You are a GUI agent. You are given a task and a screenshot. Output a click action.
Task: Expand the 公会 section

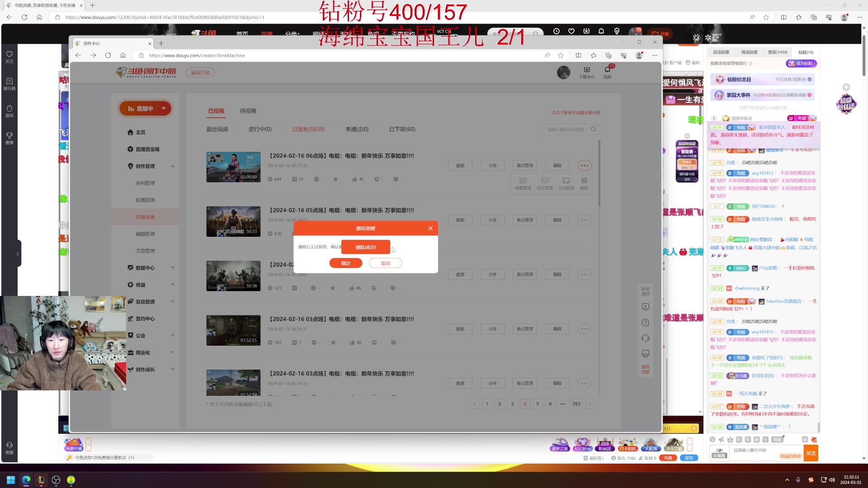tap(172, 335)
